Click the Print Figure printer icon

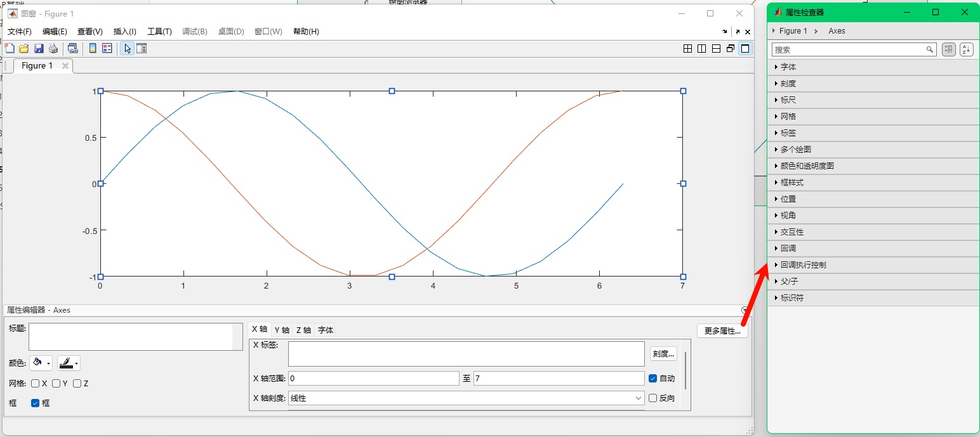tap(54, 48)
